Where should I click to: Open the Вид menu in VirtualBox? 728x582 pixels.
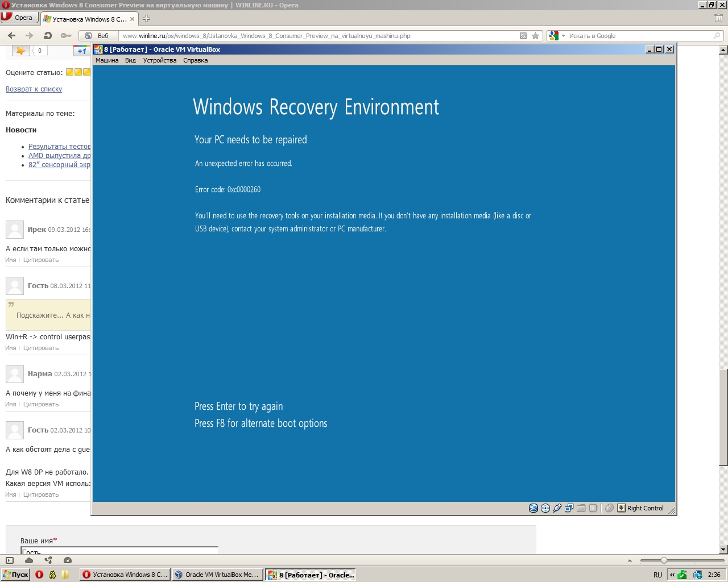(130, 60)
